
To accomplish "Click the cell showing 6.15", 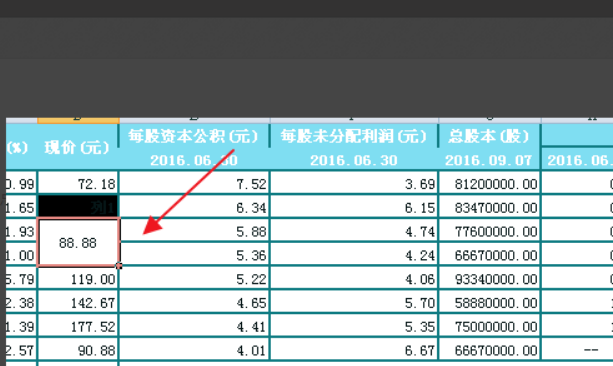I will (354, 206).
